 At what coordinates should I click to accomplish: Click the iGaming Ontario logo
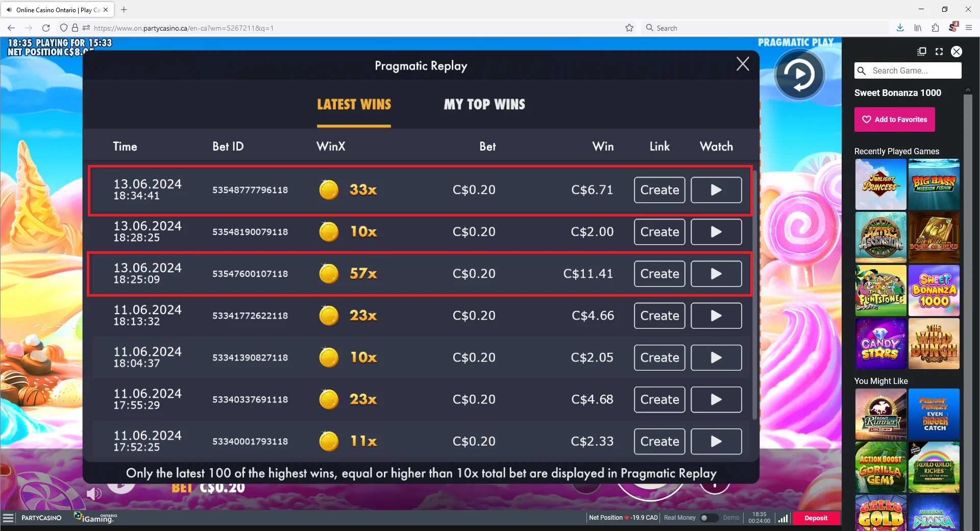tap(95, 518)
